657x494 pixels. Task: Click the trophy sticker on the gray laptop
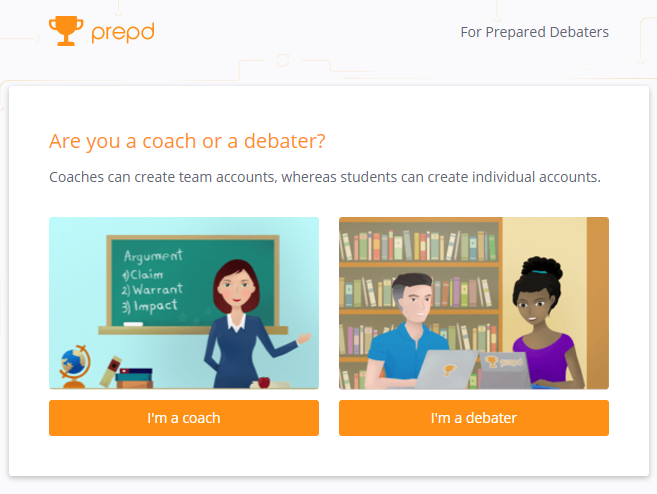[449, 370]
